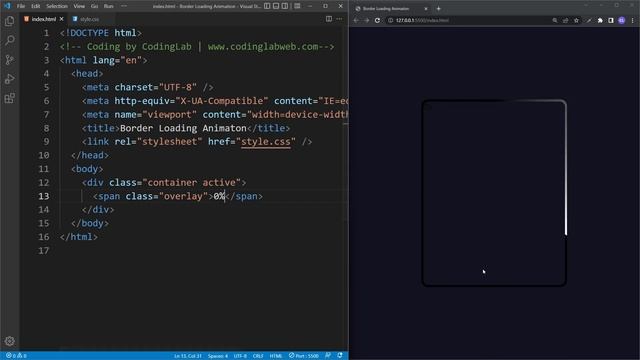640x360 pixels.
Task: Change indentation via Spaces: 4 status item
Action: coord(218,356)
